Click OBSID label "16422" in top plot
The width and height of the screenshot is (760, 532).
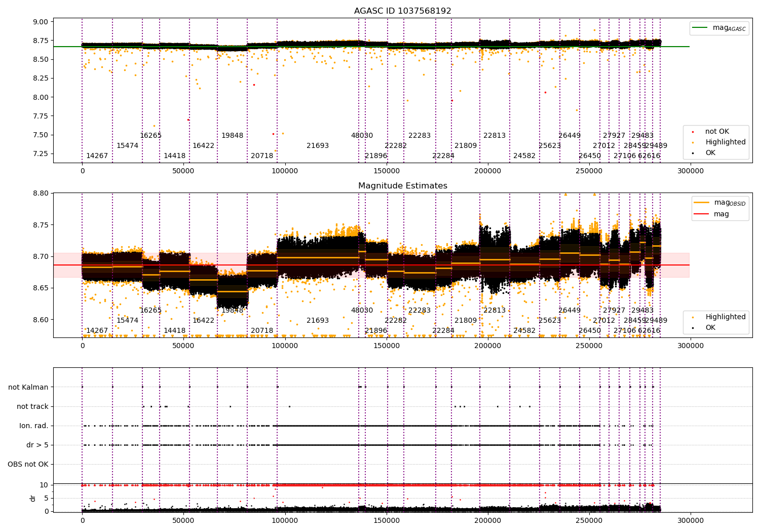pos(203,146)
